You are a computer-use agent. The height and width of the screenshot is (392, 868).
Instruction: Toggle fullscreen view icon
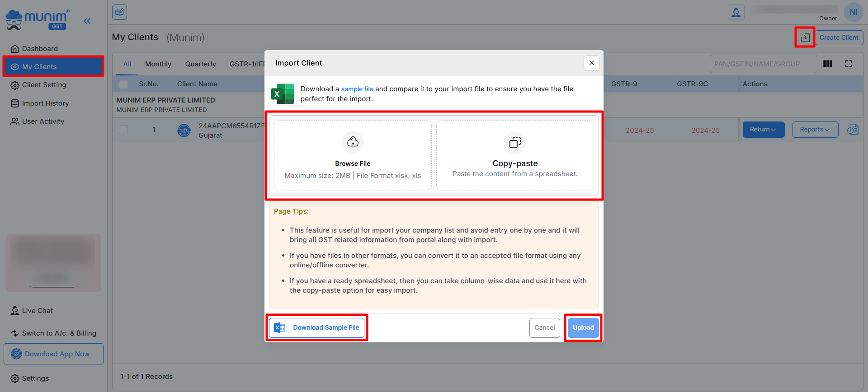pos(849,64)
